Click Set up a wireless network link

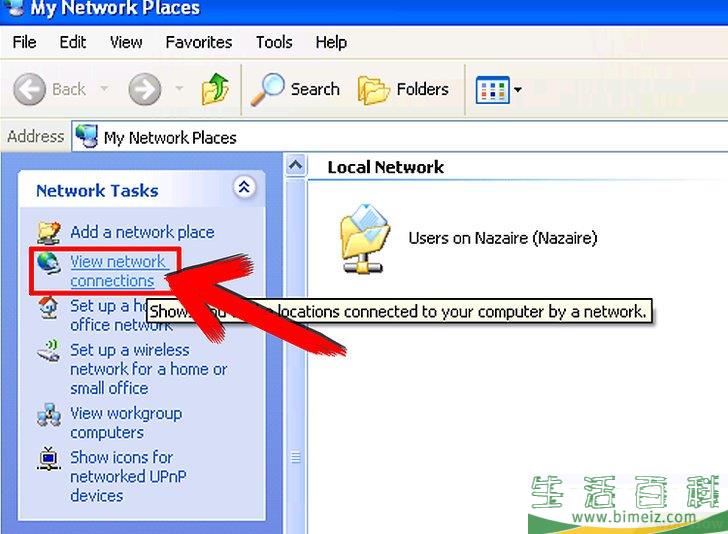[149, 369]
